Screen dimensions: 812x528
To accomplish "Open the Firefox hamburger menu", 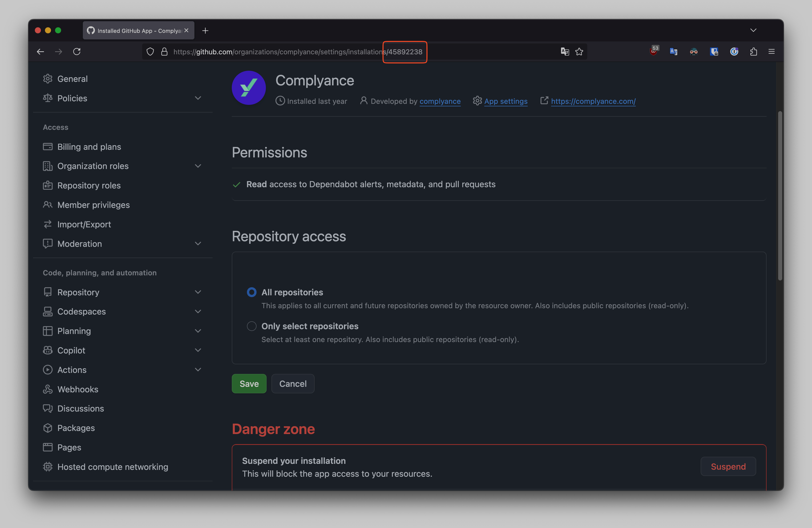I will [x=772, y=52].
